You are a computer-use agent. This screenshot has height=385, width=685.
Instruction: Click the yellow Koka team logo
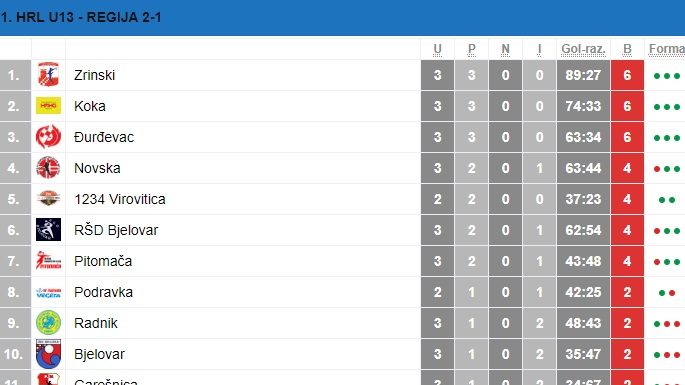pyautogui.click(x=48, y=106)
